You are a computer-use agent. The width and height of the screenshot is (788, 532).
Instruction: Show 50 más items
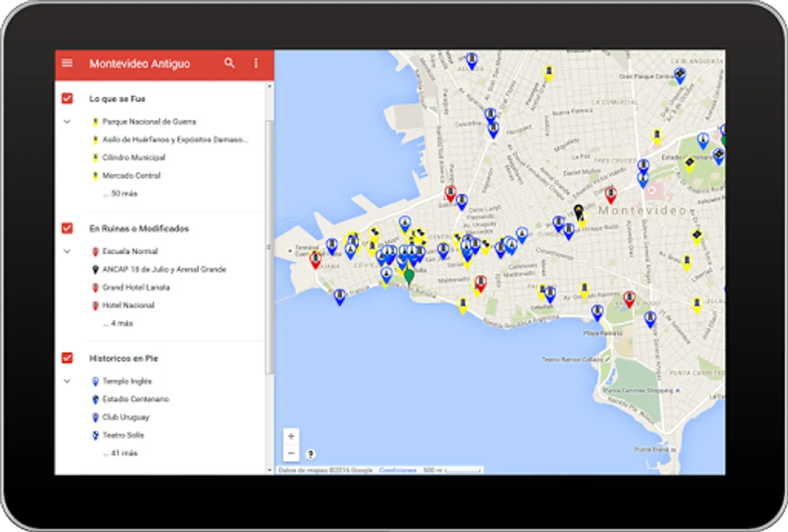click(121, 193)
